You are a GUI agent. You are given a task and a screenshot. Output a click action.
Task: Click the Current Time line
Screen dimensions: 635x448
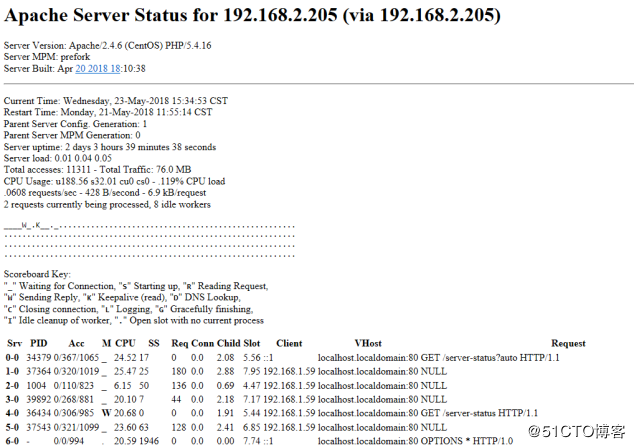coord(116,100)
